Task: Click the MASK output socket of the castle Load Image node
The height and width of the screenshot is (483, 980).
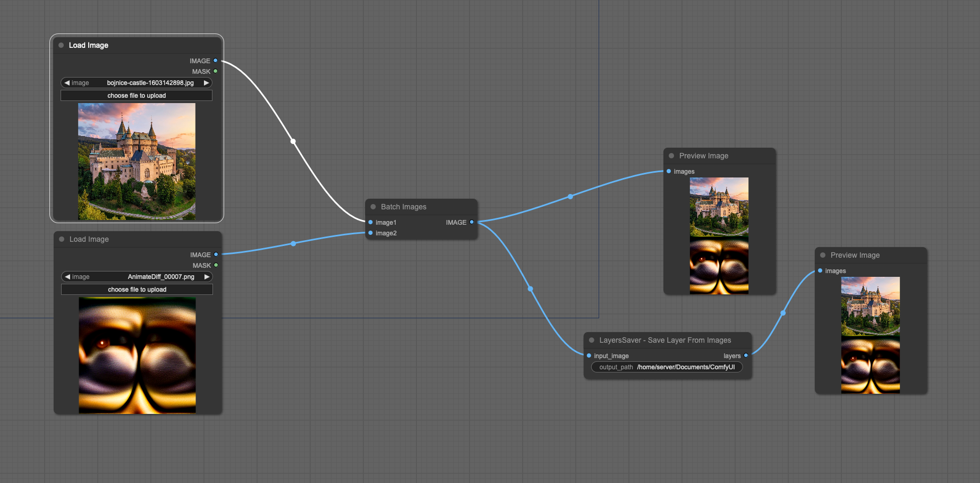Action: coord(216,71)
